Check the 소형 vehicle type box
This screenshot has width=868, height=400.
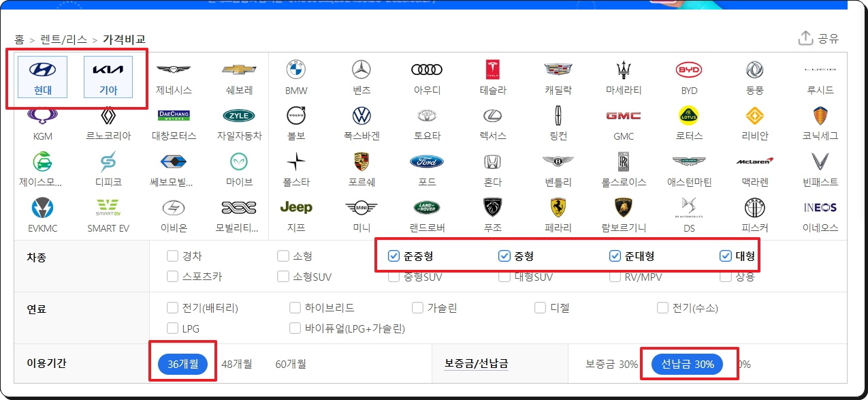pos(283,256)
